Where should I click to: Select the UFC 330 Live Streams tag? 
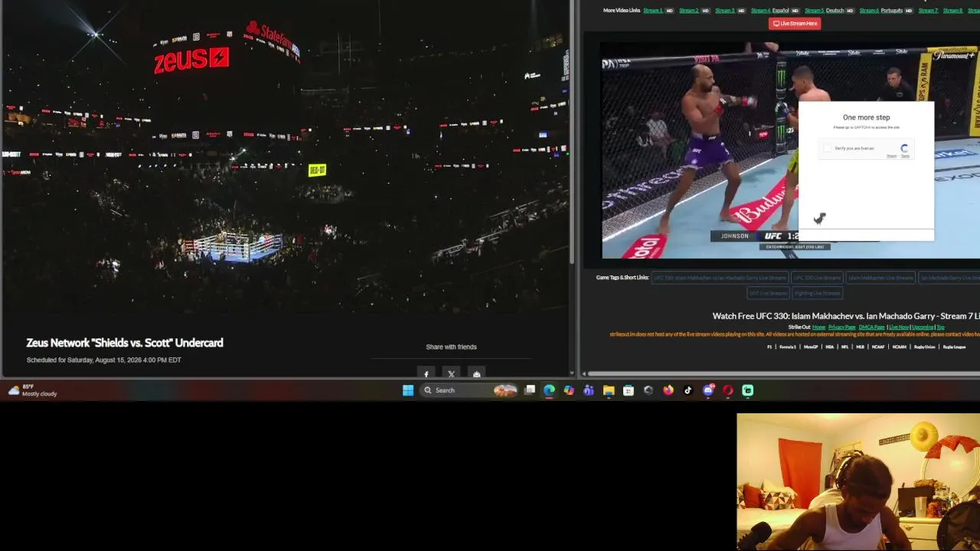point(817,278)
